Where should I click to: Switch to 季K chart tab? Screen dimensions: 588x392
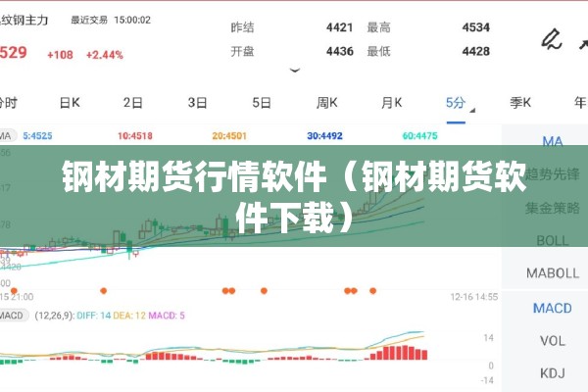(x=520, y=102)
